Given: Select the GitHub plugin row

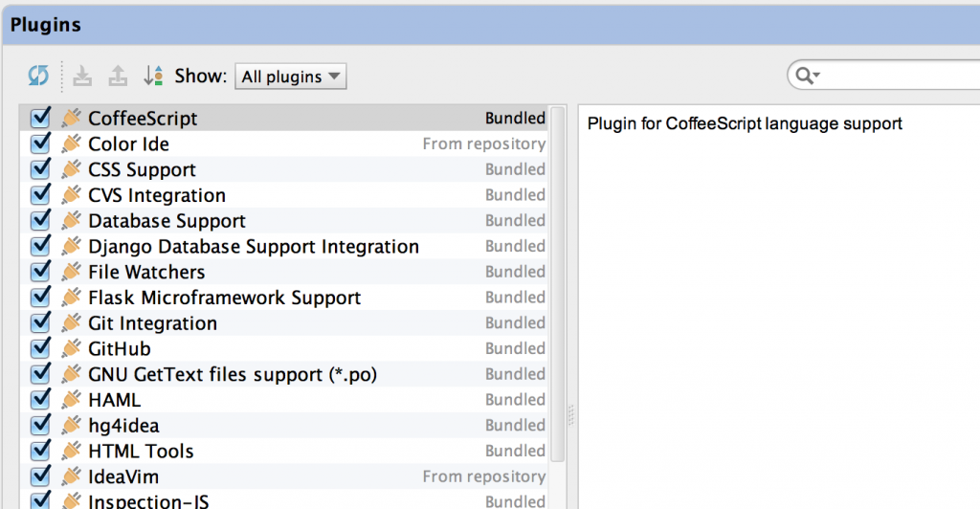Looking at the screenshot, I should pyautogui.click(x=283, y=348).
